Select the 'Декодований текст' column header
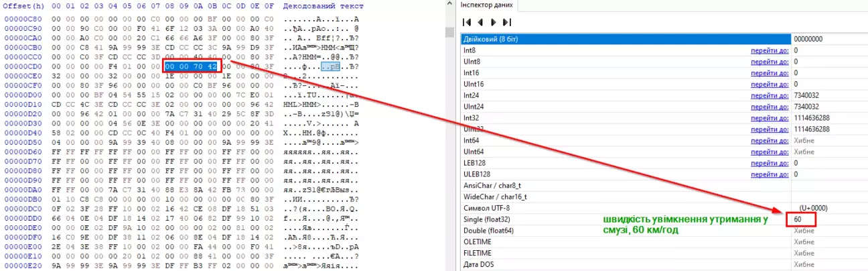The width and height of the screenshot is (868, 271). (x=323, y=6)
